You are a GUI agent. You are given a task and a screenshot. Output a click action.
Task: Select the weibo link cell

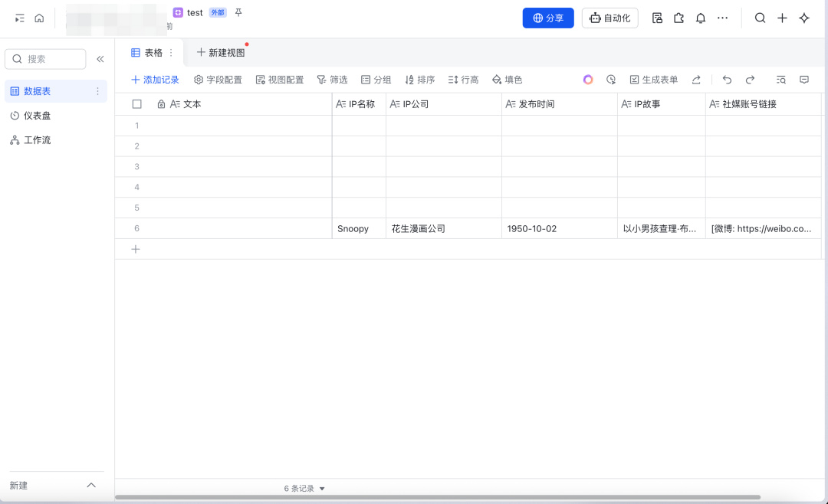763,228
